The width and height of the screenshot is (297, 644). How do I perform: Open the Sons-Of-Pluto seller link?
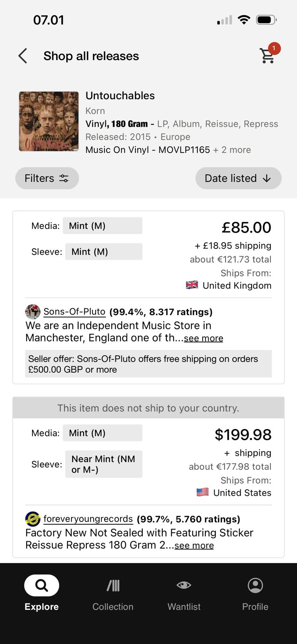[x=74, y=312]
